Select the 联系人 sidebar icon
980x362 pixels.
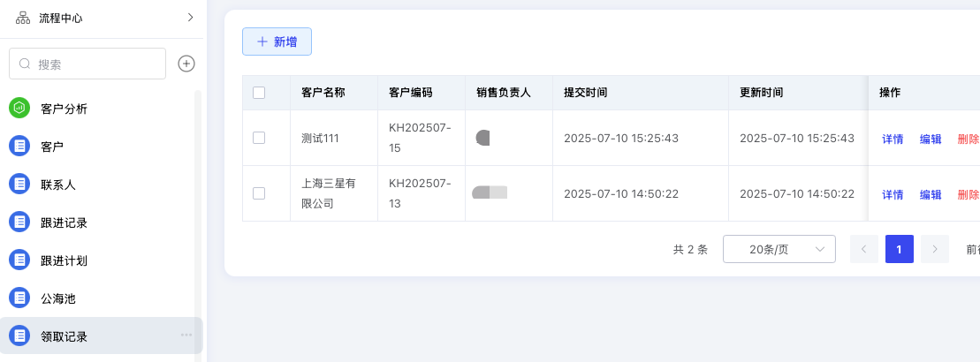click(19, 185)
